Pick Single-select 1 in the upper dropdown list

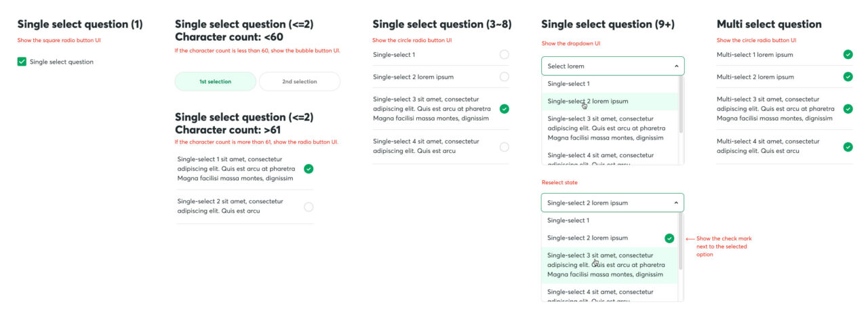point(611,84)
